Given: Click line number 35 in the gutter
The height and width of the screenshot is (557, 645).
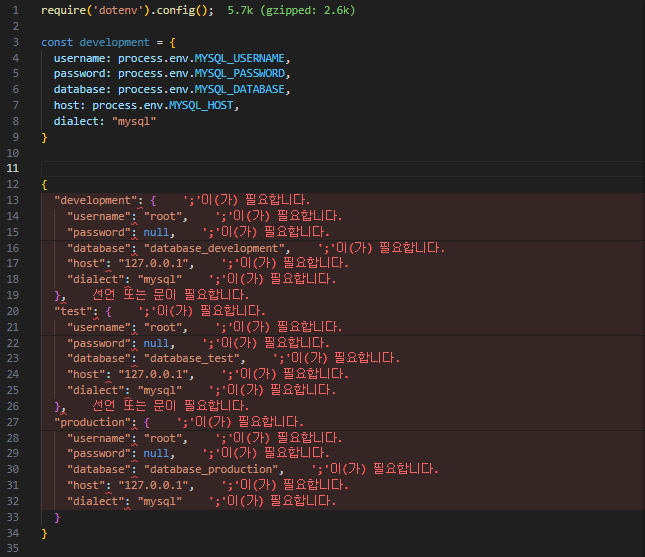Looking at the screenshot, I should coord(13,548).
